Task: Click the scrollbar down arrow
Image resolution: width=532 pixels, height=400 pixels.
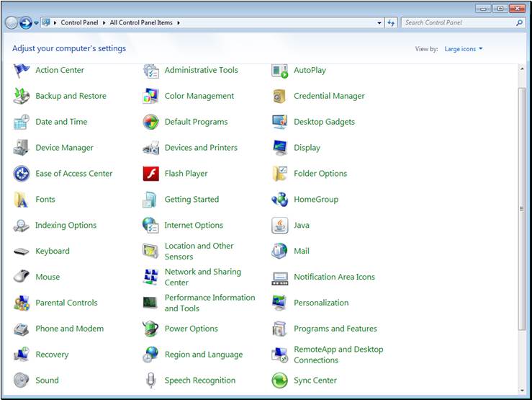Action: click(x=522, y=391)
